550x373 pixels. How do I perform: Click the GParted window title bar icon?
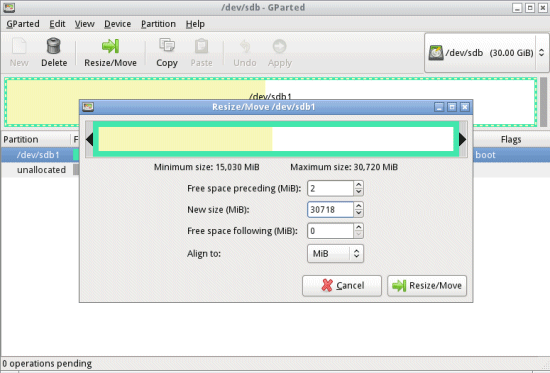tap(9, 7)
